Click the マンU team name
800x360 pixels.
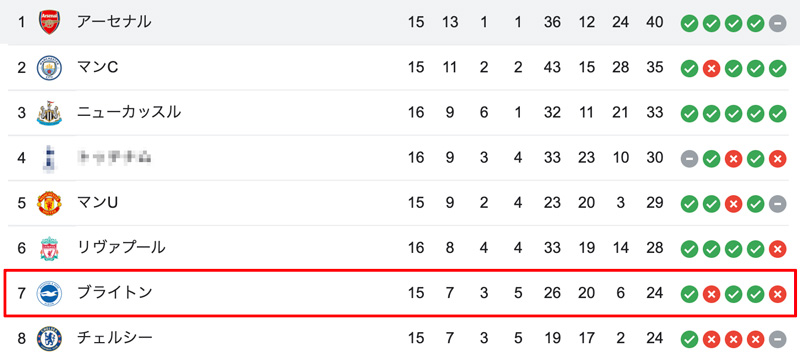[x=97, y=202]
